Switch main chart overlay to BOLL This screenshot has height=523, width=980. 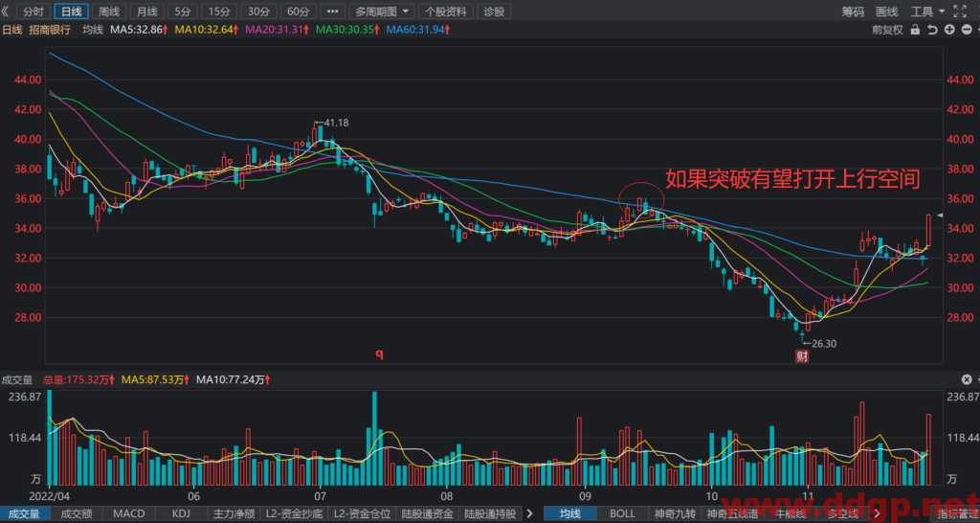pyautogui.click(x=622, y=513)
